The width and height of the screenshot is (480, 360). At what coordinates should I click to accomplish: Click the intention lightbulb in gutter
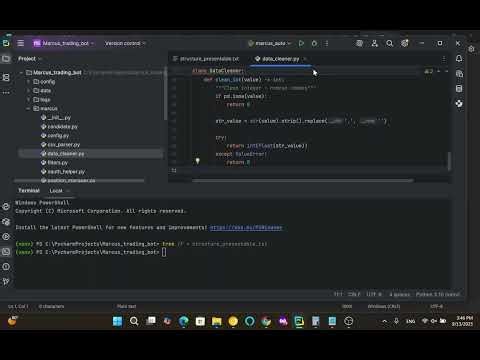[x=197, y=161]
